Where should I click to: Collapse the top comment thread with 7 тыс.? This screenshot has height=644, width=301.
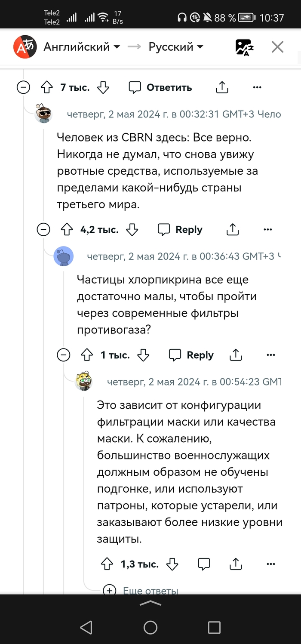(x=23, y=87)
